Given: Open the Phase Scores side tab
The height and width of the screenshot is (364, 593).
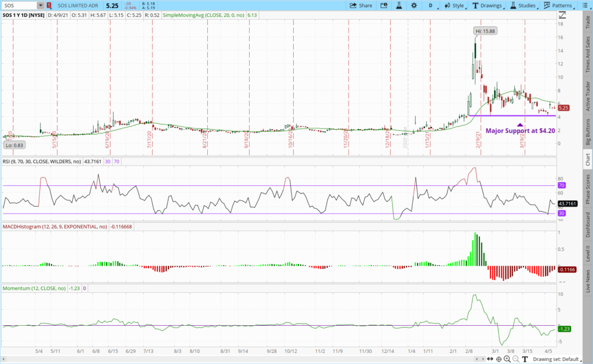Looking at the screenshot, I should (x=588, y=189).
